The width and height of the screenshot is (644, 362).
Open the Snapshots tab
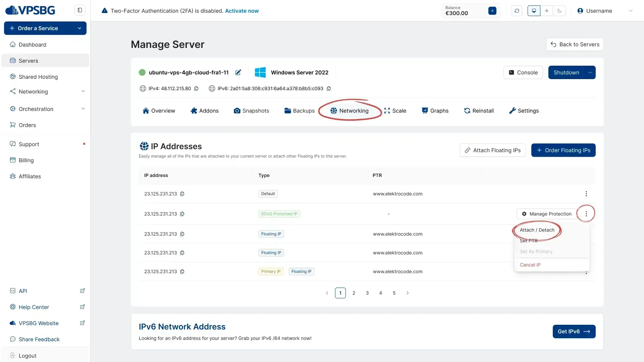(252, 111)
